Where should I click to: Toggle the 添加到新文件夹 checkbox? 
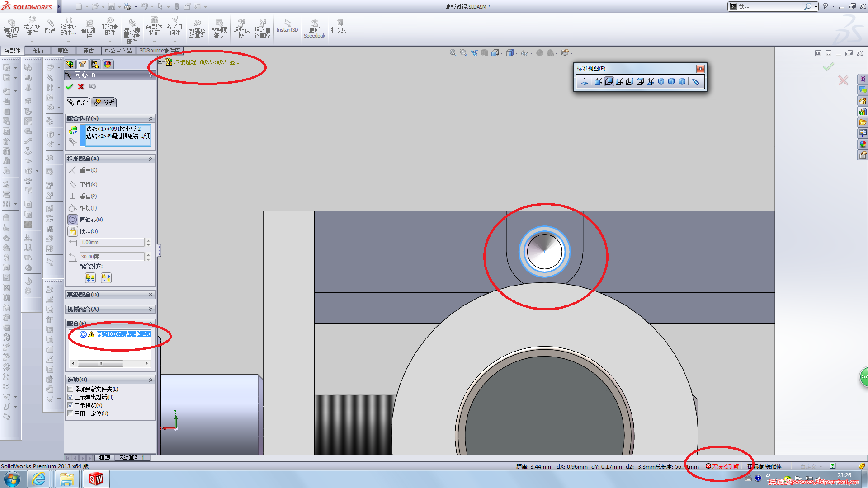70,389
